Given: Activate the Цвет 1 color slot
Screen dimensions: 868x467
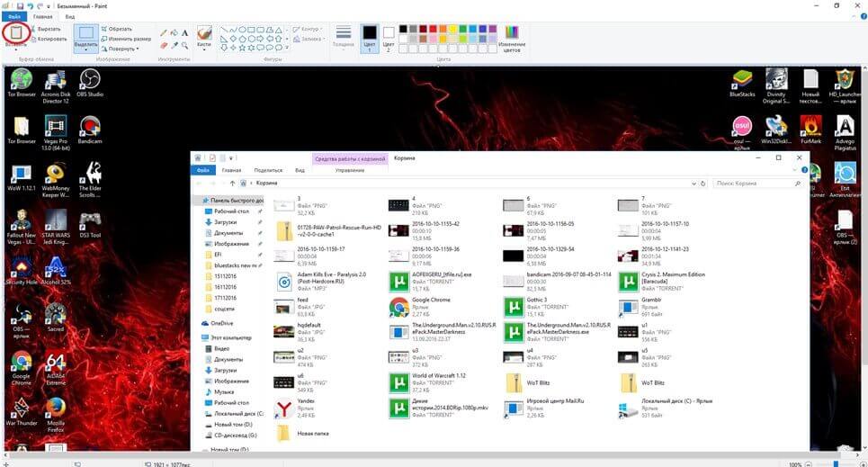Looking at the screenshot, I should [x=369, y=36].
